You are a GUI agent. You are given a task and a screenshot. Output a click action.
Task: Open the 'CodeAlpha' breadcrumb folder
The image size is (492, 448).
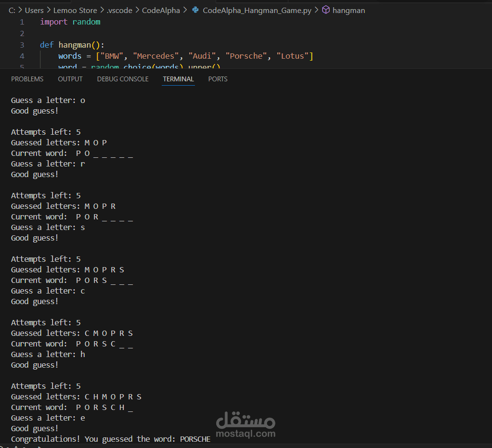[x=161, y=11]
